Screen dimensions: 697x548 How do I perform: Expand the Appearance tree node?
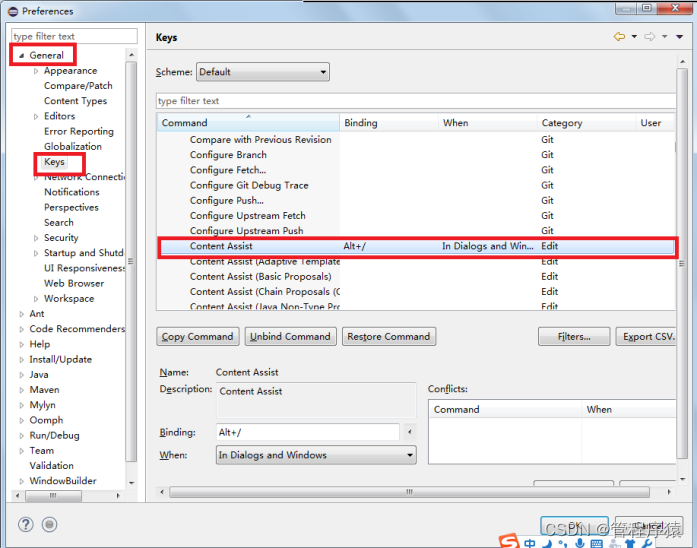pyautogui.click(x=36, y=71)
